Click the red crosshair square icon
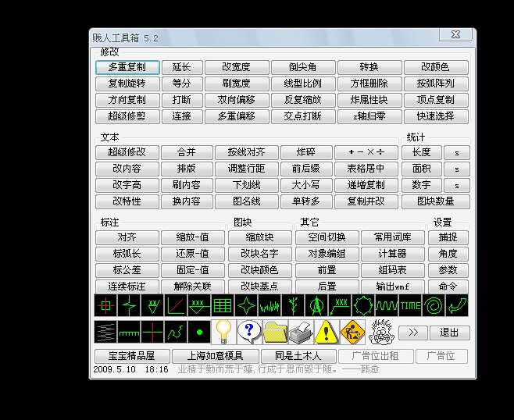The image size is (514, 420). (x=105, y=305)
